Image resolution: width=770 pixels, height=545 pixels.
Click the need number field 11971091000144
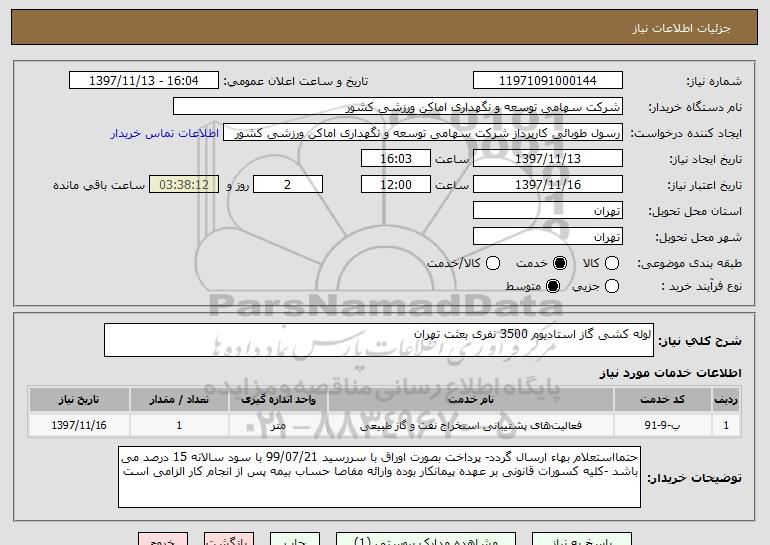548,81
